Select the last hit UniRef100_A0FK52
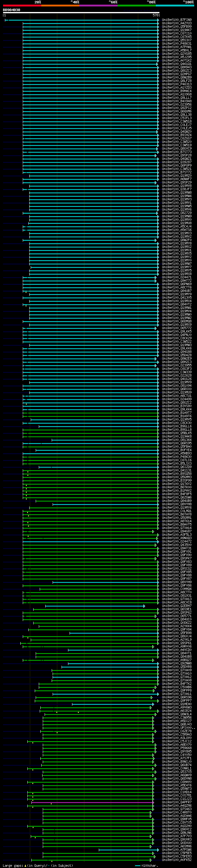The image size is (197, 868). (x=176, y=860)
